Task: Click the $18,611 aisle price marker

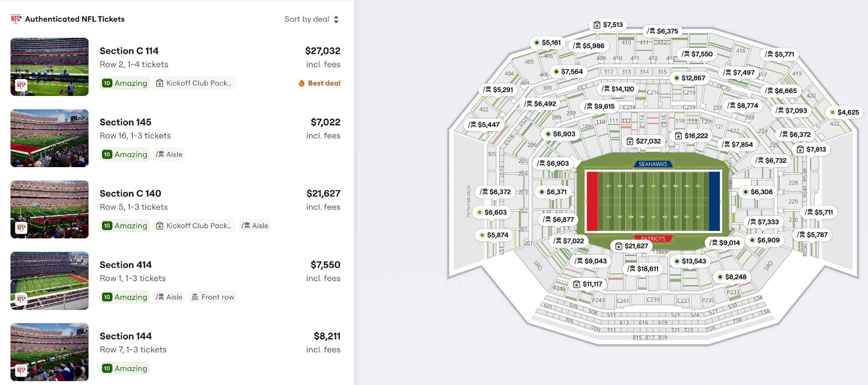Action: pyautogui.click(x=643, y=269)
